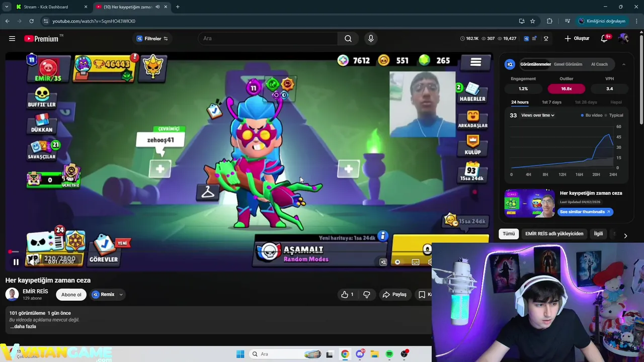Show next chips with right arrow
The image size is (644, 362).
pyautogui.click(x=625, y=235)
